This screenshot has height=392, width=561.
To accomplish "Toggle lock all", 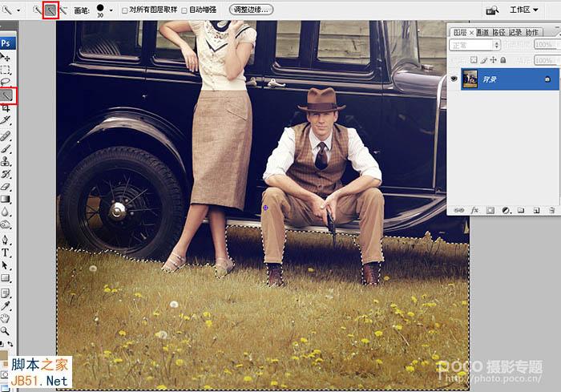I will point(503,60).
